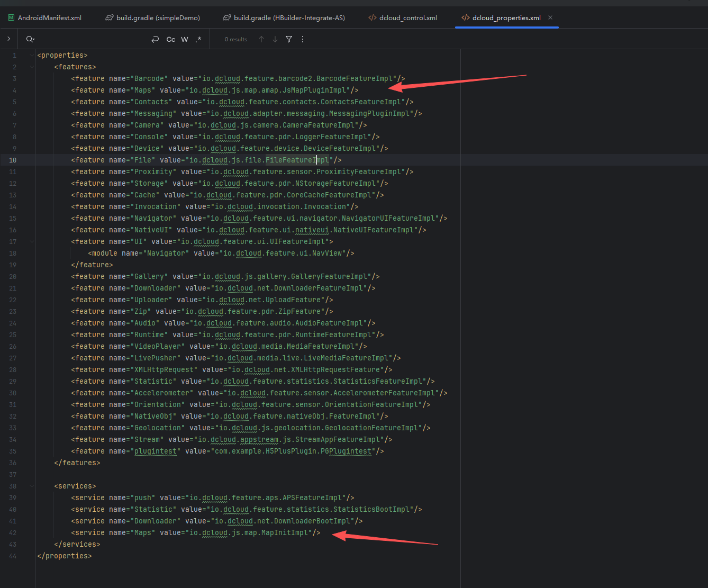Click closing "</feature>" tag on line 19
The image size is (708, 588).
92,265
